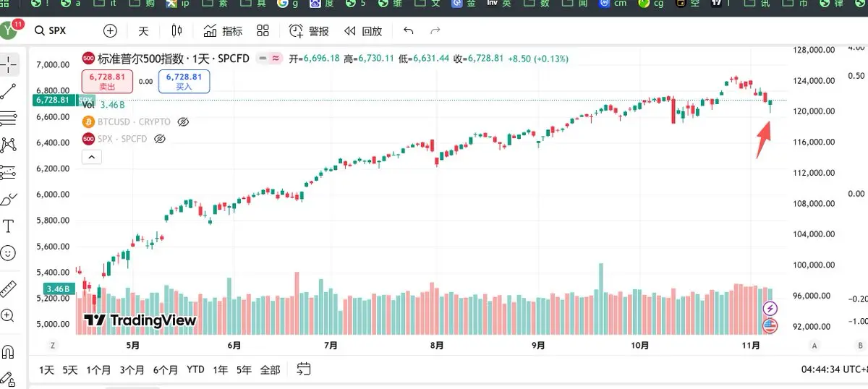Screen dimensions: 868x389
Task: Open the 天 interval dropdown
Action: pos(143,31)
